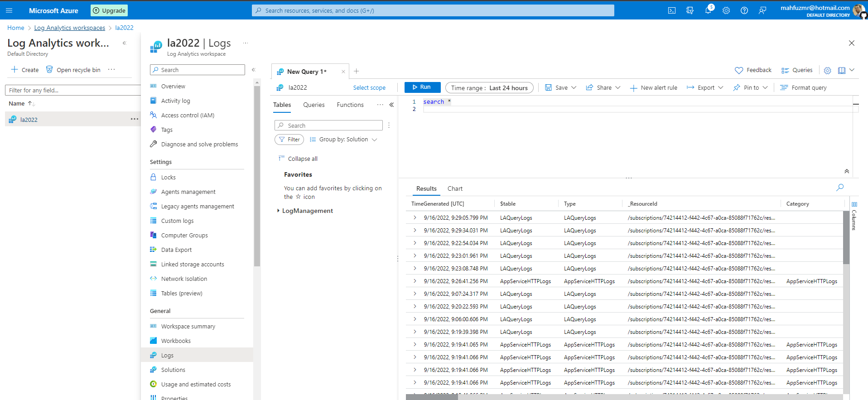Screen dimensions: 868x400
Task: Run the query
Action: [422, 87]
